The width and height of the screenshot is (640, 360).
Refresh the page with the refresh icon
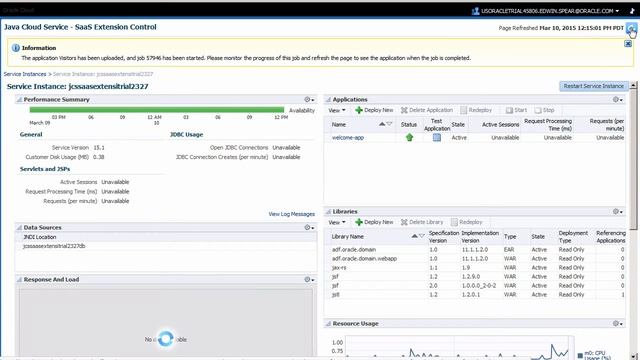[631, 28]
